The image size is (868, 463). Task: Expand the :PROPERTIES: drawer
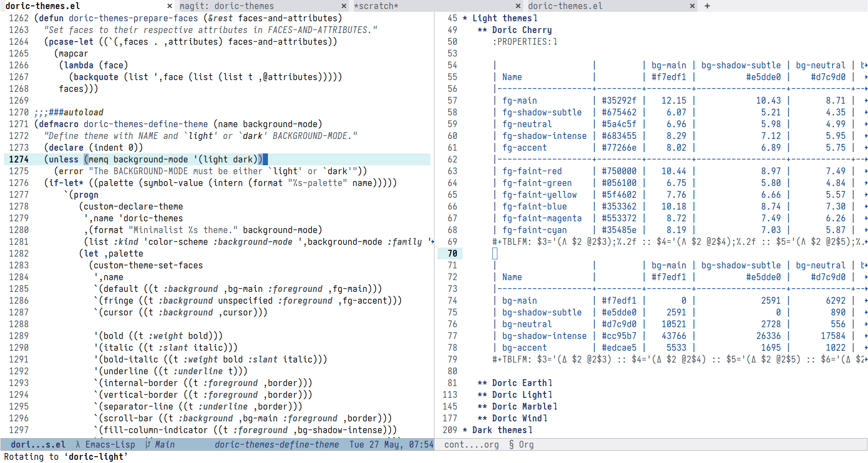525,42
